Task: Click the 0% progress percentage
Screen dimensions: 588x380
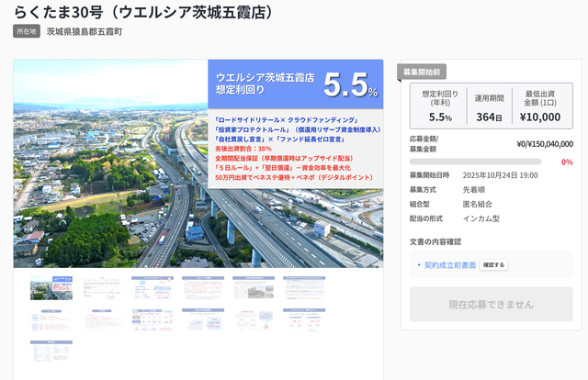Action: (x=567, y=162)
